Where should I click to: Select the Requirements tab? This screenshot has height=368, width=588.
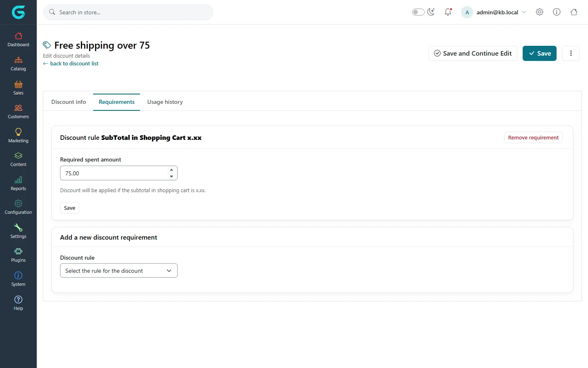[116, 102]
